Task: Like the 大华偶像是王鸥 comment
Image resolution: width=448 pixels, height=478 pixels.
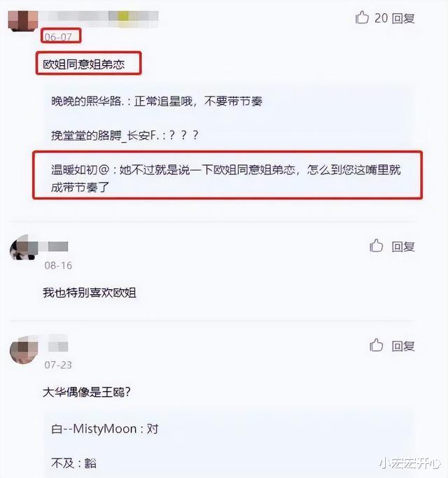Action: (376, 345)
